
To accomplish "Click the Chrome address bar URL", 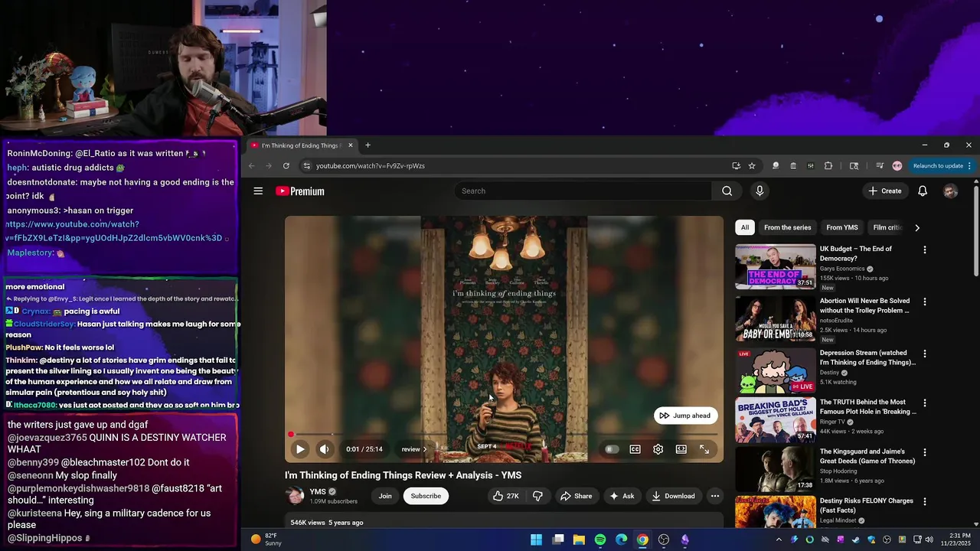I will 371,165.
